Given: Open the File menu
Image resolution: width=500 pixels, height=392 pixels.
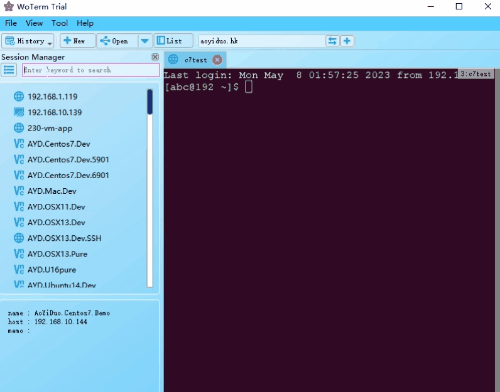Looking at the screenshot, I should (x=11, y=23).
